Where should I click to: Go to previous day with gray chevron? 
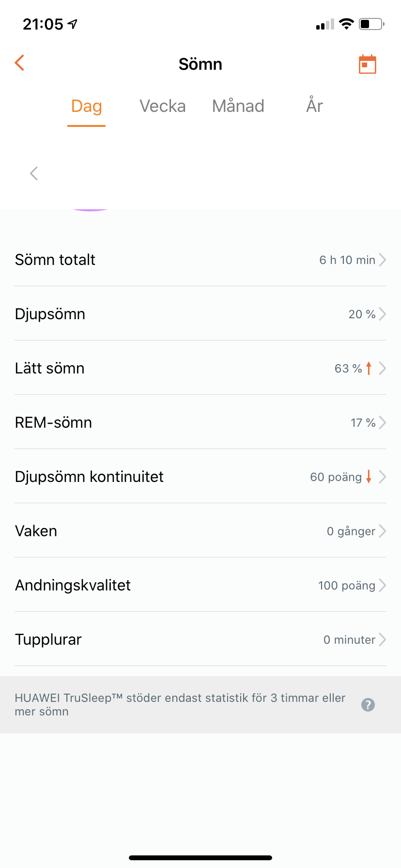coord(34,173)
